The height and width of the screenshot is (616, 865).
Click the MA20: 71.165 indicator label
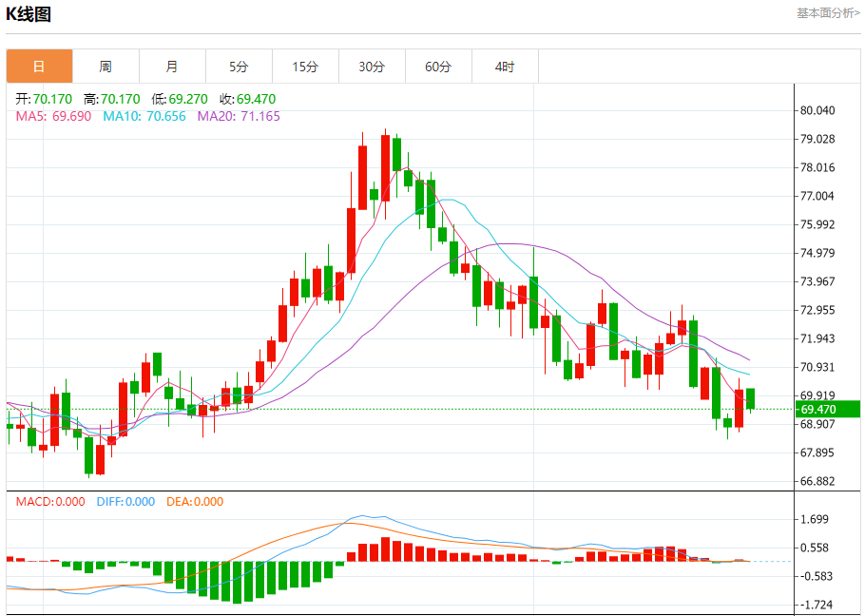pyautogui.click(x=239, y=116)
